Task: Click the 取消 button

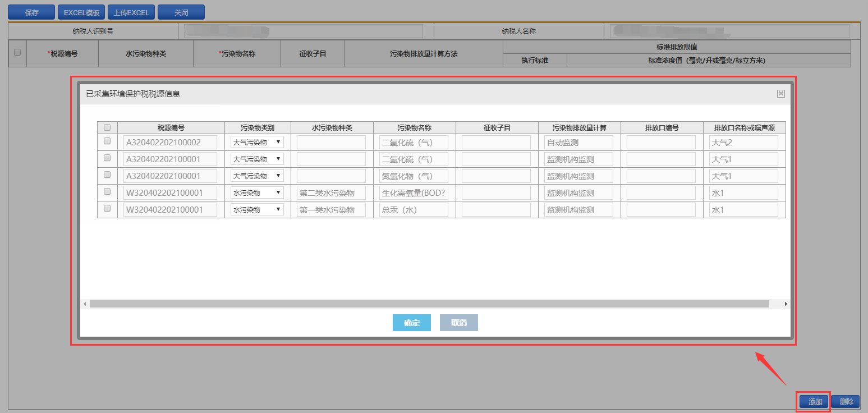Action: (458, 323)
